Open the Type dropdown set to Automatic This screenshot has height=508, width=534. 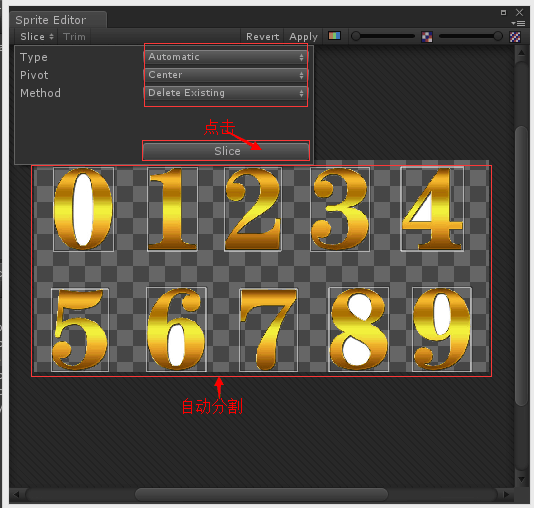225,57
